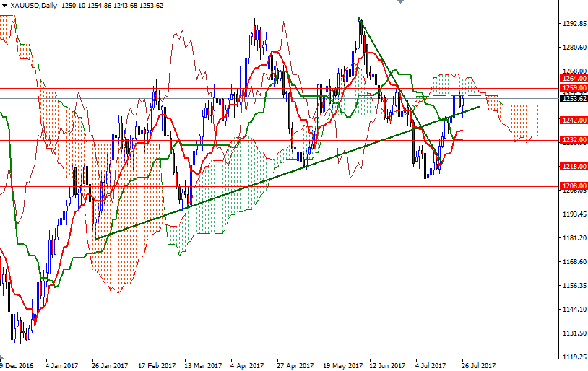Screen dimensions: 588x371
Task: Click the 1156.35 price scale value
Action: (574, 286)
